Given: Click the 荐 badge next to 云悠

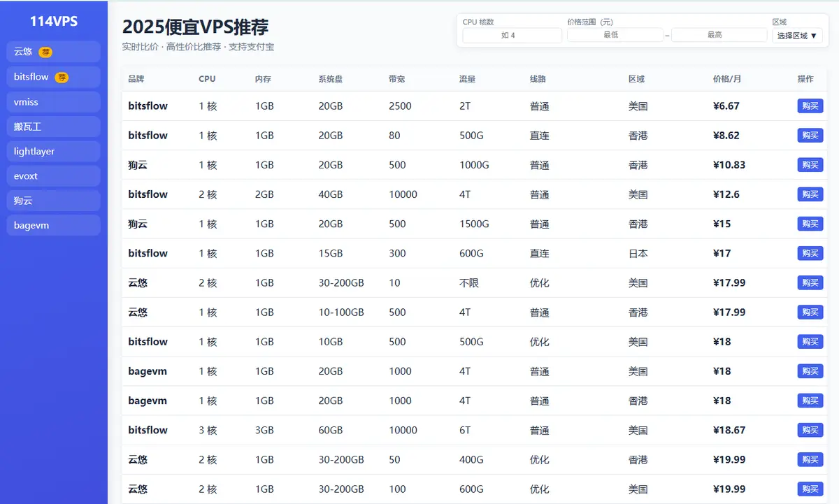Looking at the screenshot, I should (45, 52).
